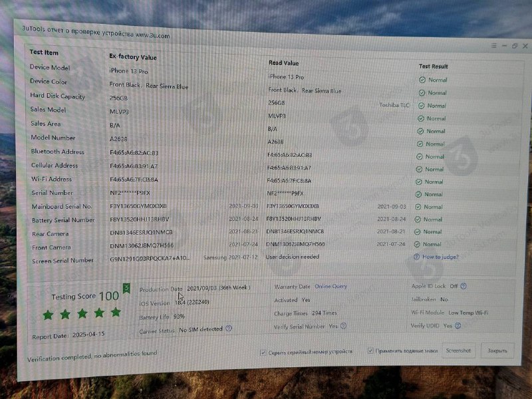The image size is (532, 399).
Task: Click Ex-factory screen serial G9N1291G93RPQCKA7+A10
Action: 150,259
